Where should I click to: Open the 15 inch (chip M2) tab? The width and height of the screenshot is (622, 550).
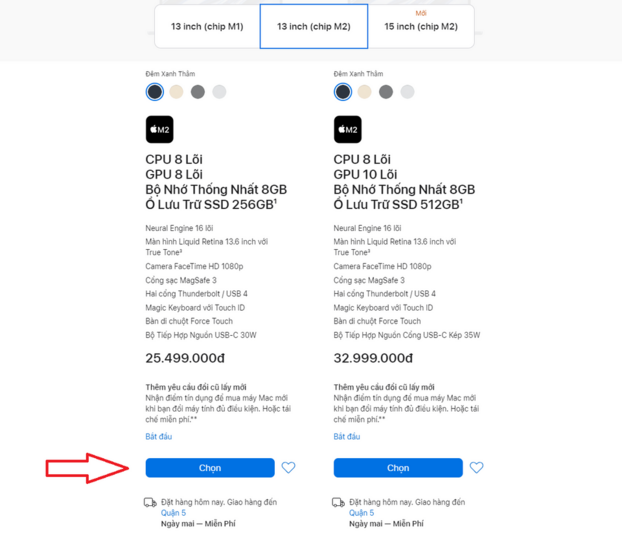pos(421,27)
